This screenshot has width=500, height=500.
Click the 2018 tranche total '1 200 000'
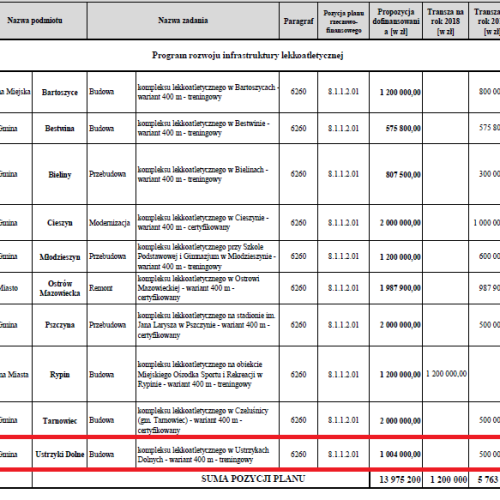pyautogui.click(x=449, y=480)
